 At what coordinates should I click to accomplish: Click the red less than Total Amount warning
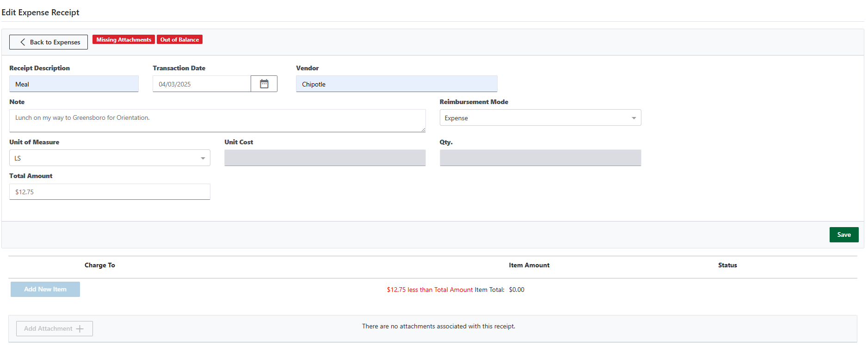(430, 290)
